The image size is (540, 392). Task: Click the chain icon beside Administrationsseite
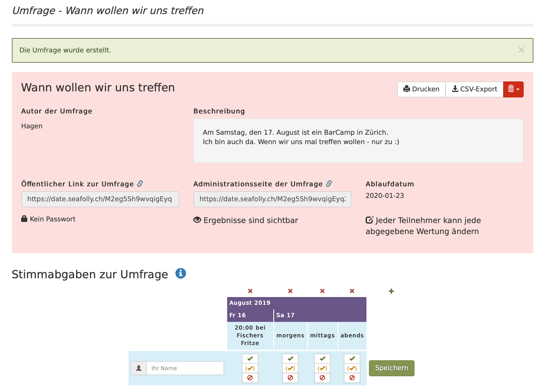click(x=329, y=183)
